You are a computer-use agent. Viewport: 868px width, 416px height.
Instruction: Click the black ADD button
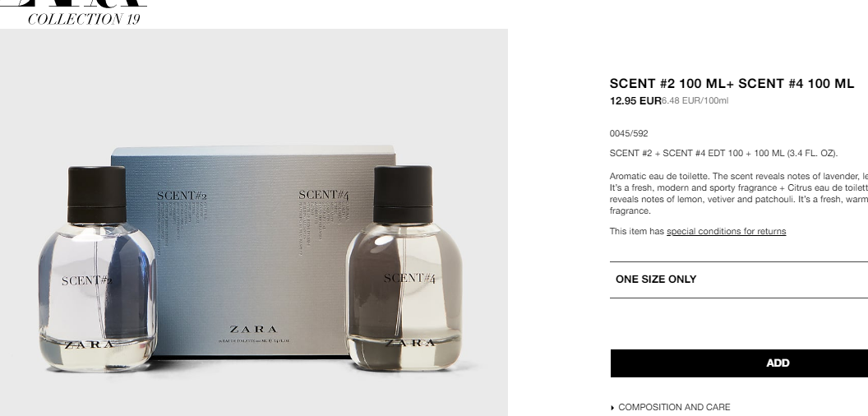point(739,363)
